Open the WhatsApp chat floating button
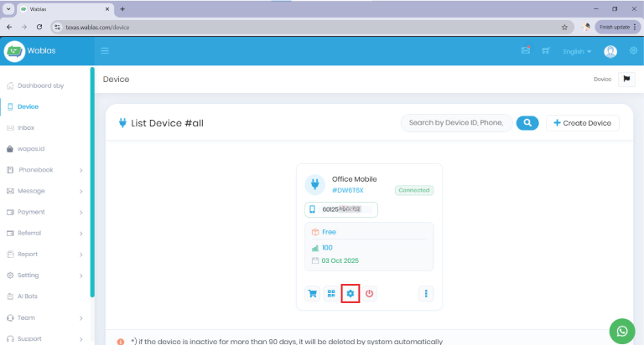Viewport: 644px width, 345px height. tap(621, 331)
